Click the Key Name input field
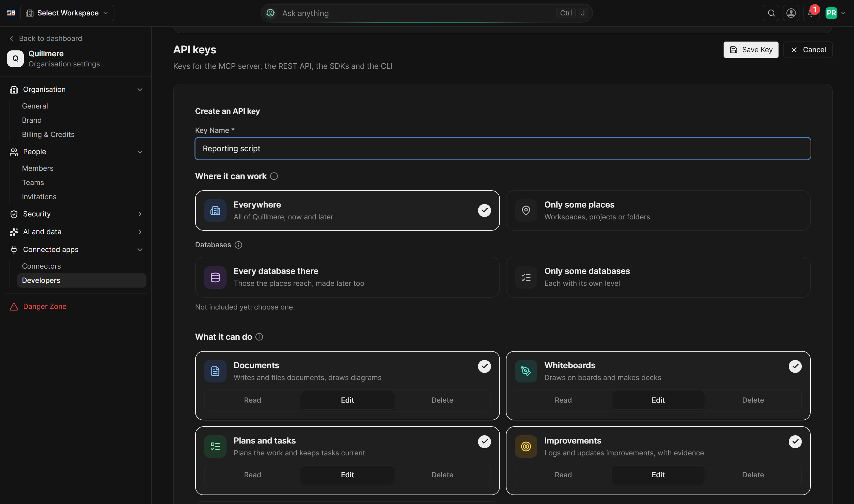 click(x=503, y=149)
